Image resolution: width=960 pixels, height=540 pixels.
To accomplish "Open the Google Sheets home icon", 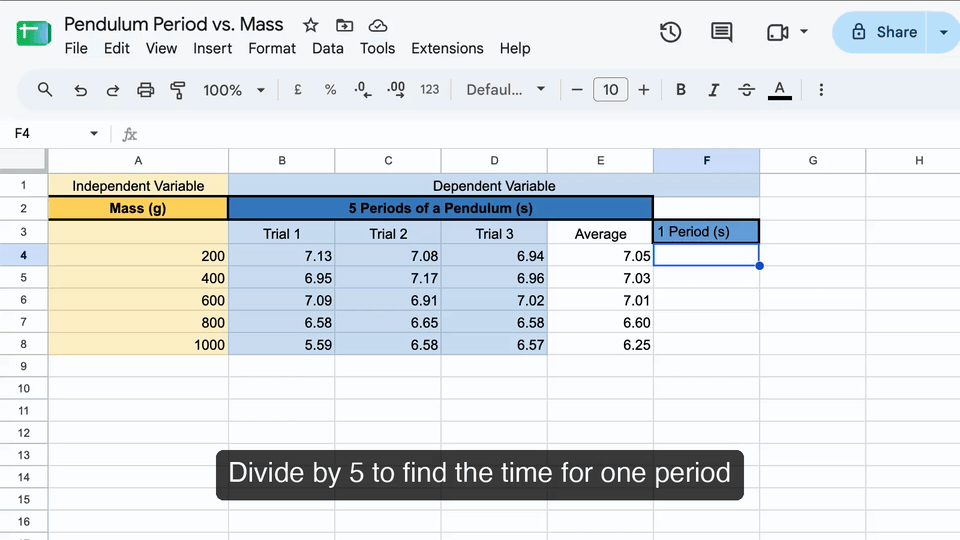I will 34,33.
